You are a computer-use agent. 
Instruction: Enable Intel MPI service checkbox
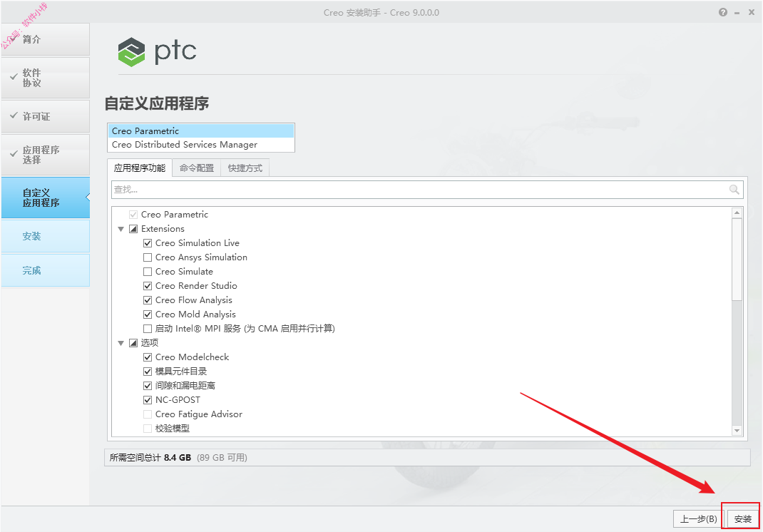pos(148,329)
